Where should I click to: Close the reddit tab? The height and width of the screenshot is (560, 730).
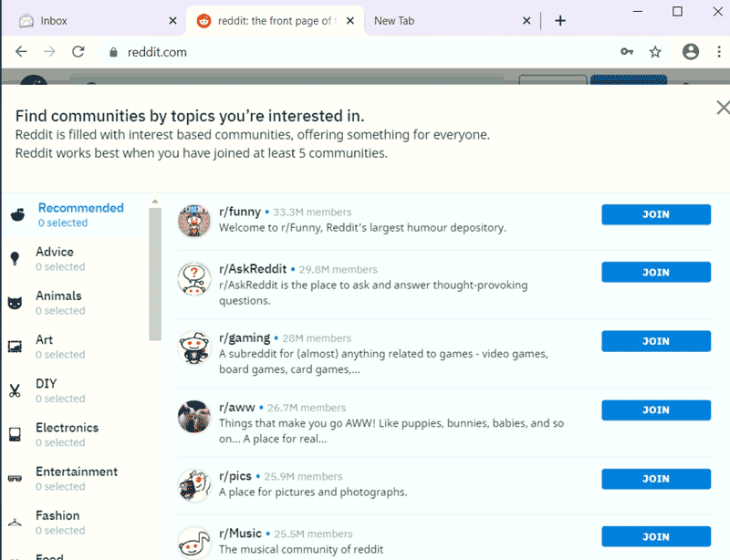[x=350, y=20]
